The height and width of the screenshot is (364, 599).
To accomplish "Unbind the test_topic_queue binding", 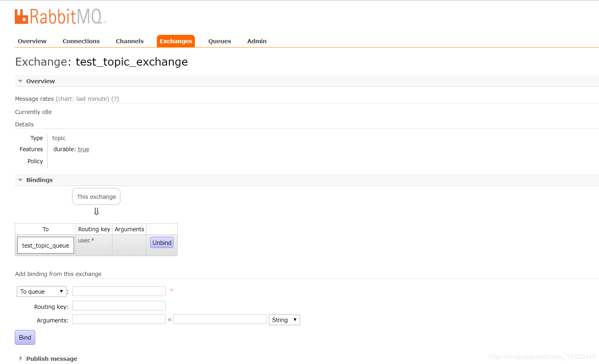I will click(162, 243).
